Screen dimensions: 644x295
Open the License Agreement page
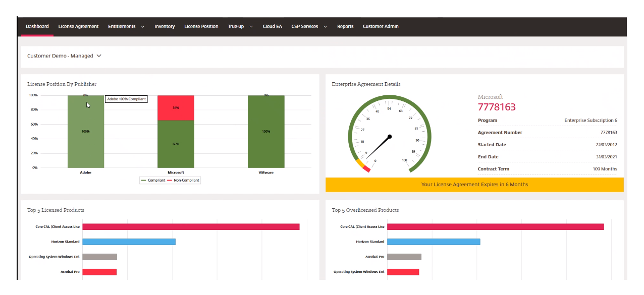pyautogui.click(x=78, y=26)
